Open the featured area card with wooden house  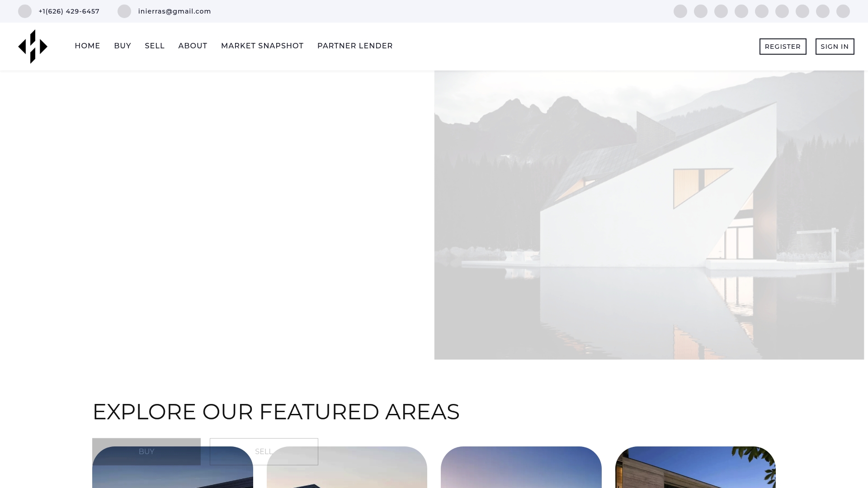click(695, 467)
